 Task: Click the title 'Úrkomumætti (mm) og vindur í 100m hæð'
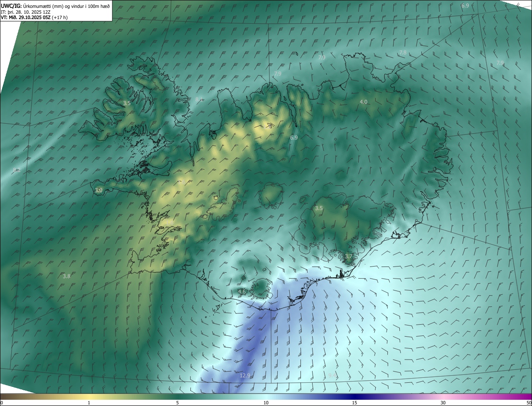67,6
